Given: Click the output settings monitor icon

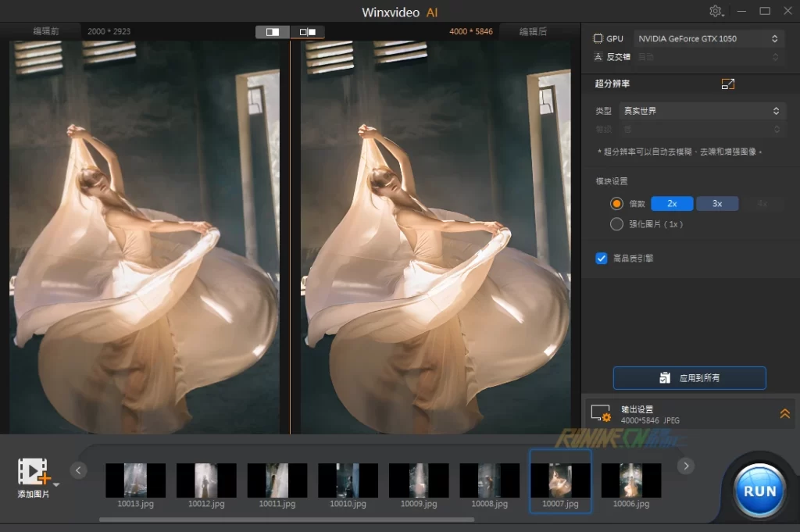Looking at the screenshot, I should coord(600,414).
